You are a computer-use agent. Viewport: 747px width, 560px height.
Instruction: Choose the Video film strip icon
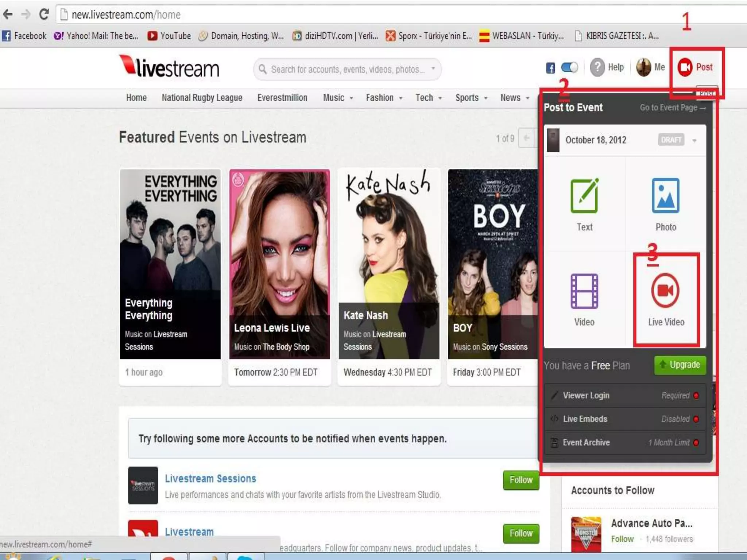(x=584, y=291)
